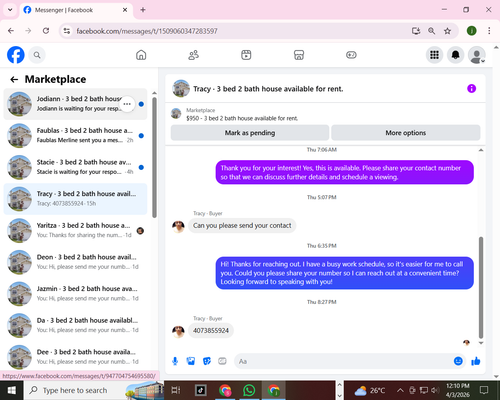Click Tracy's message '4073855924'

[211, 331]
